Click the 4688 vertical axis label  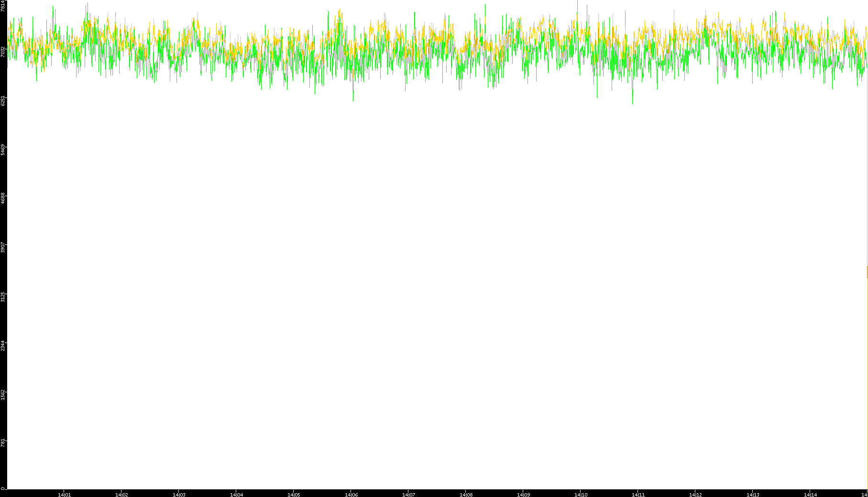click(3, 199)
